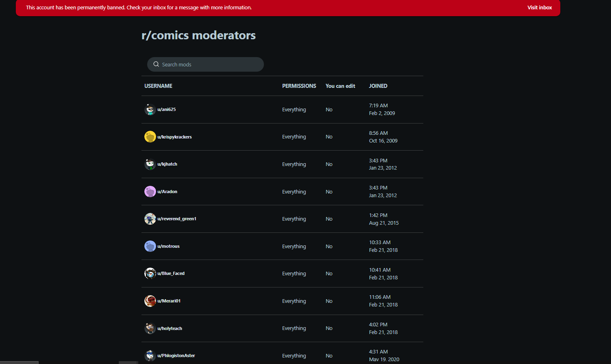Open u/motrous blue avatar icon
This screenshot has width=611, height=364.
point(150,246)
